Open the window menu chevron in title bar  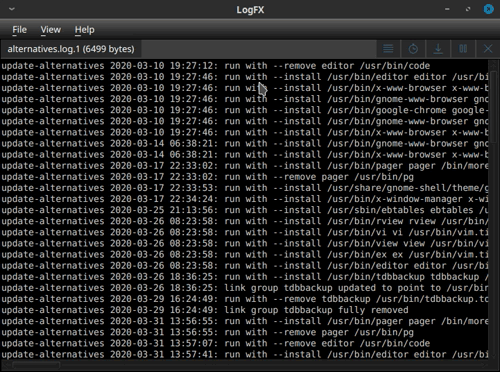coord(12,9)
